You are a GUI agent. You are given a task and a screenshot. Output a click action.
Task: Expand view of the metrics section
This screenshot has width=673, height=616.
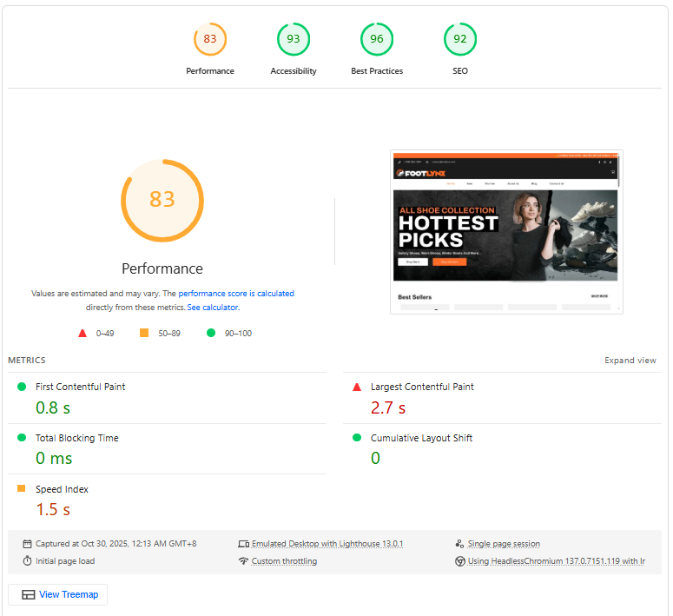[x=630, y=361]
